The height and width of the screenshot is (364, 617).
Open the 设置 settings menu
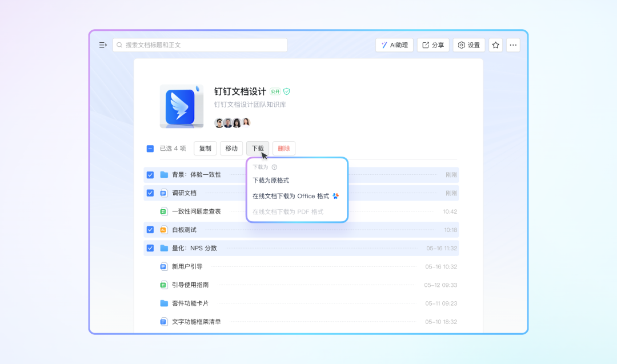(468, 45)
